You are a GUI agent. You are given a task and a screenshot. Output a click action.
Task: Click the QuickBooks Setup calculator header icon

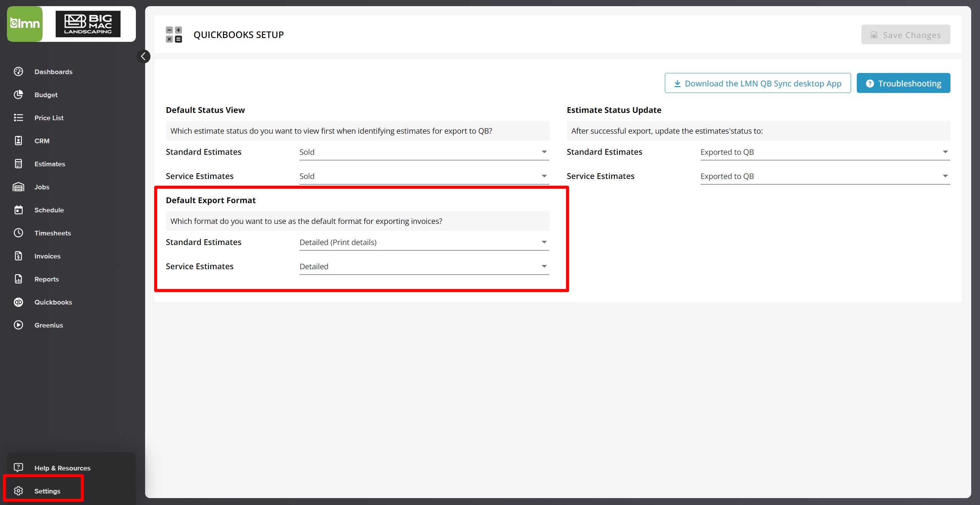point(174,35)
